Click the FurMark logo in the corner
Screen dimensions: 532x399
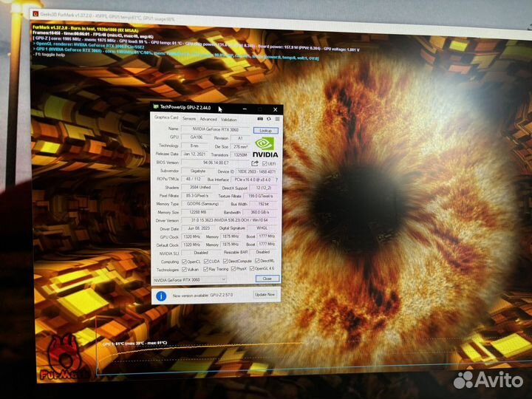pos(65,358)
